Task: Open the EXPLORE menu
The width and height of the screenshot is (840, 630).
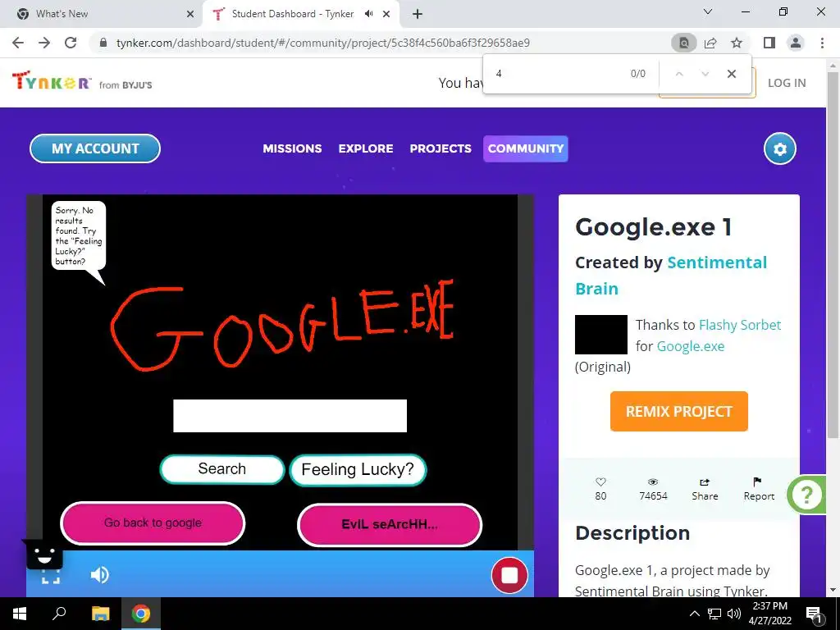Action: coord(366,148)
